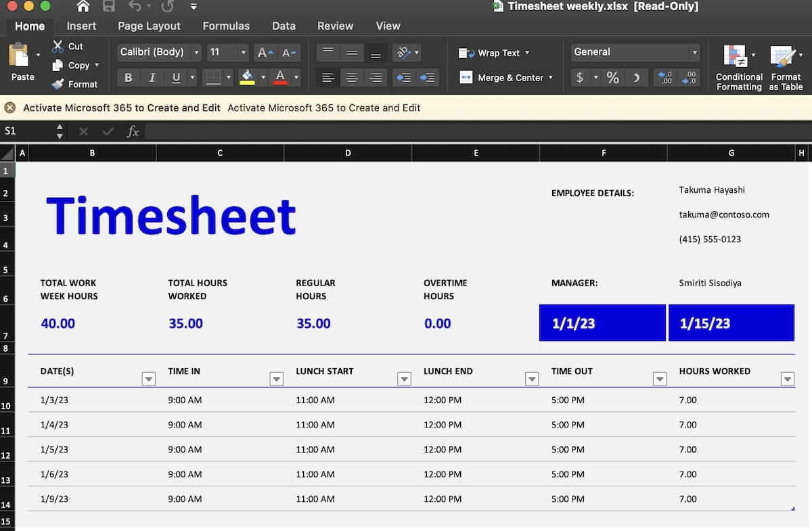Apply percent style with the % icon
This screenshot has height=531, width=812.
(612, 78)
